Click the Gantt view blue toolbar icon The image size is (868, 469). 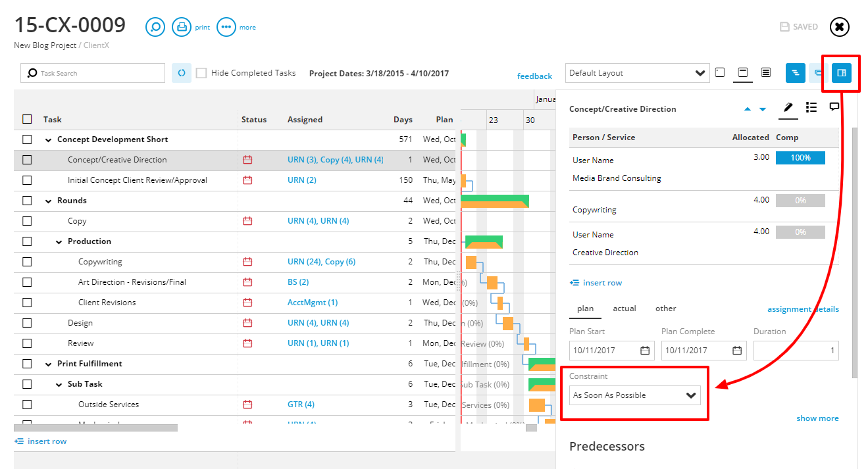coord(796,73)
